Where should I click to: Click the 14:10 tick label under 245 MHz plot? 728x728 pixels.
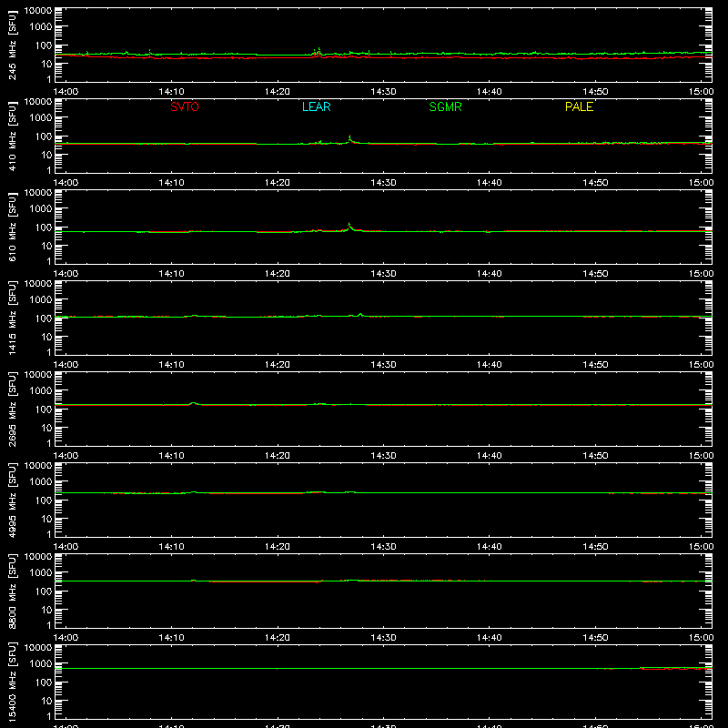click(171, 92)
